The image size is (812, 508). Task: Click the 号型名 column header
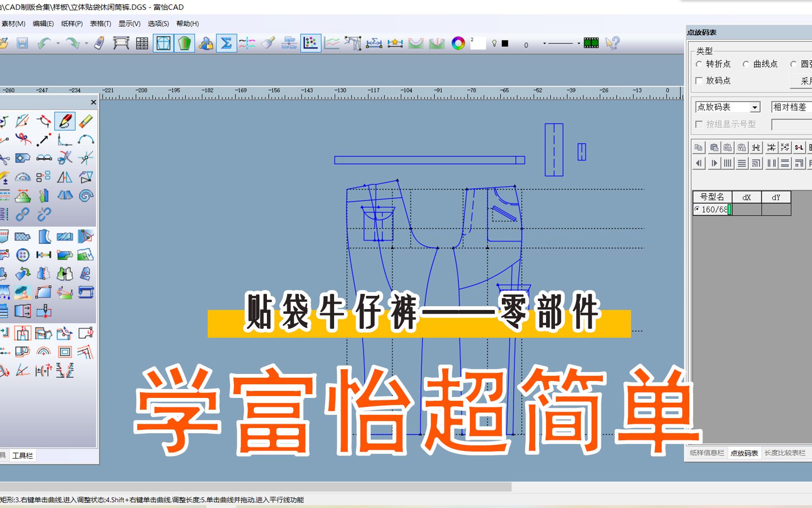[712, 197]
